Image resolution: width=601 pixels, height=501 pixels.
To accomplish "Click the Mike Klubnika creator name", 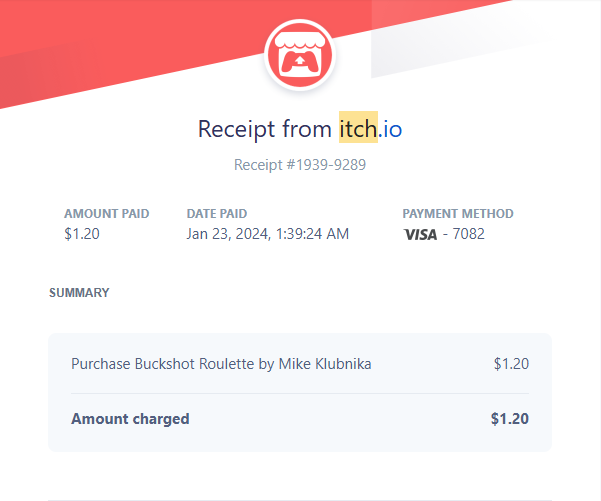I will 325,364.
